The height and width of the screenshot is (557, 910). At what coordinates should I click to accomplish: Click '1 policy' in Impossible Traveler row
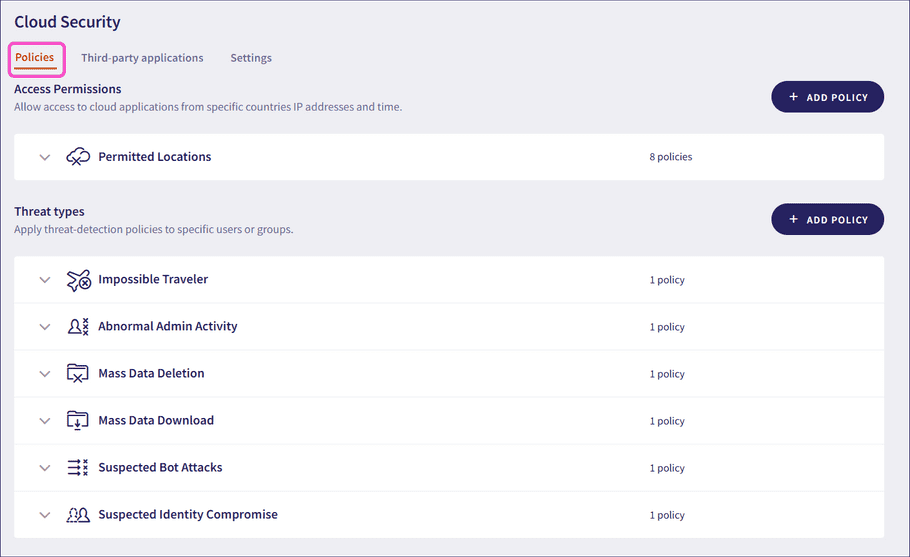[667, 280]
